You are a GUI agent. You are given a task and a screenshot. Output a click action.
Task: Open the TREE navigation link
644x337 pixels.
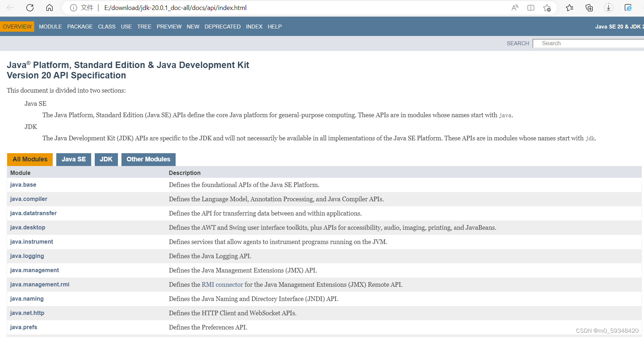click(144, 27)
